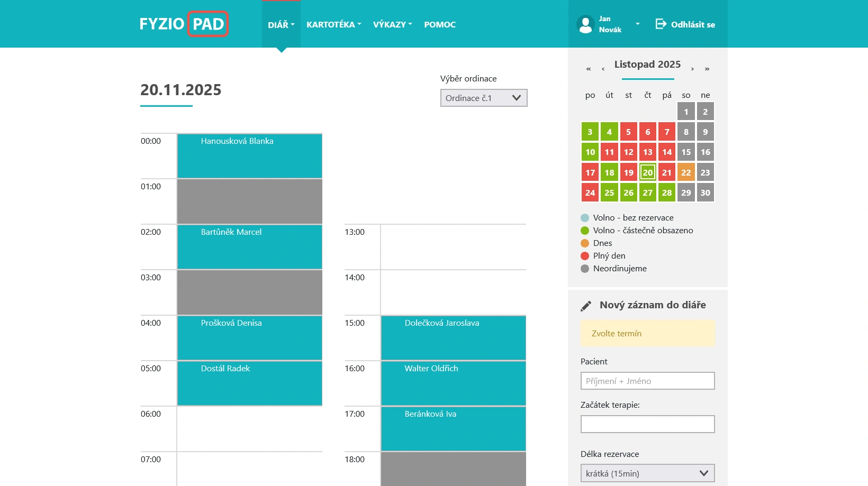Open the user account dropdown via avatar icon
The image size is (868, 486).
[x=585, y=24]
